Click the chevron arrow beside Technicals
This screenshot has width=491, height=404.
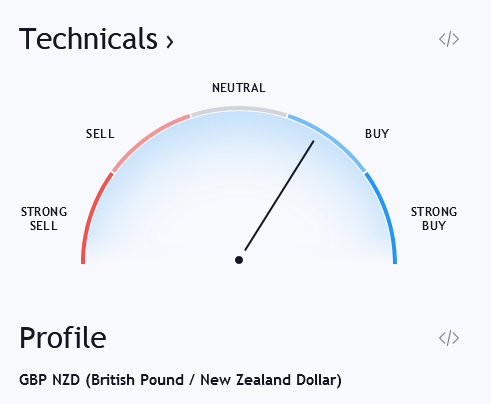click(170, 42)
